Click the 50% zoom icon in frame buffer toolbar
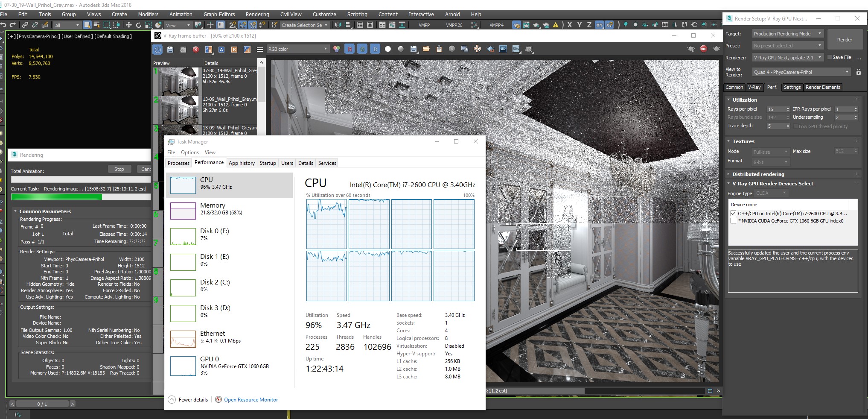This screenshot has height=419, width=868. 516,49
